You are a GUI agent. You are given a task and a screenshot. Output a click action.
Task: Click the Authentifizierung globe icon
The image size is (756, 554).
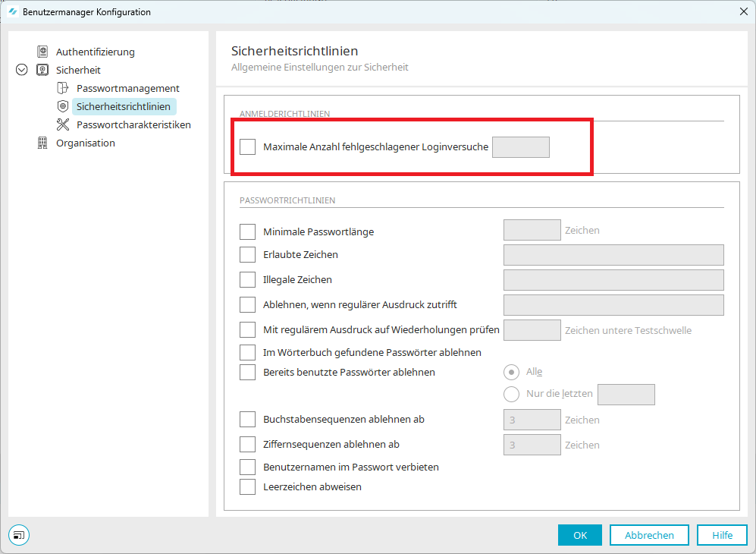click(x=42, y=52)
